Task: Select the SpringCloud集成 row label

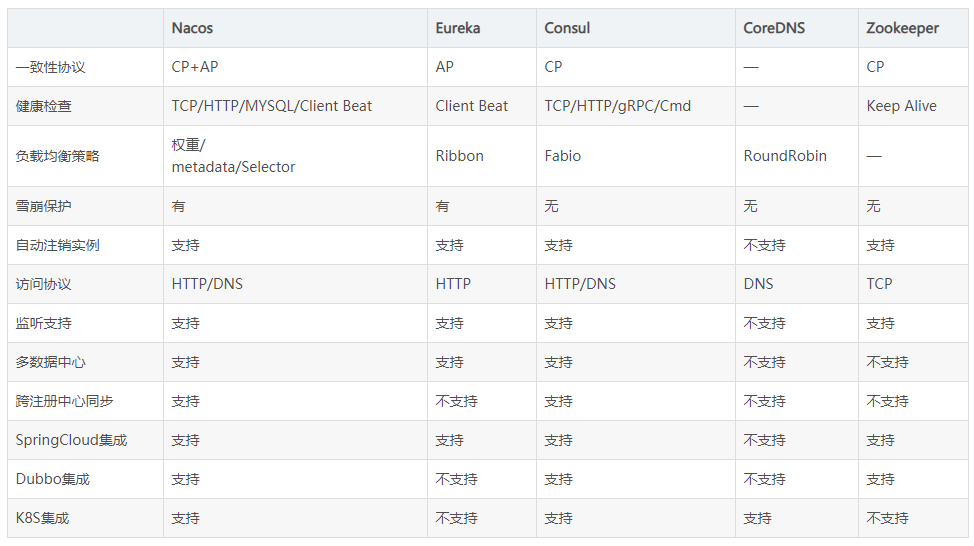Action: tap(72, 440)
